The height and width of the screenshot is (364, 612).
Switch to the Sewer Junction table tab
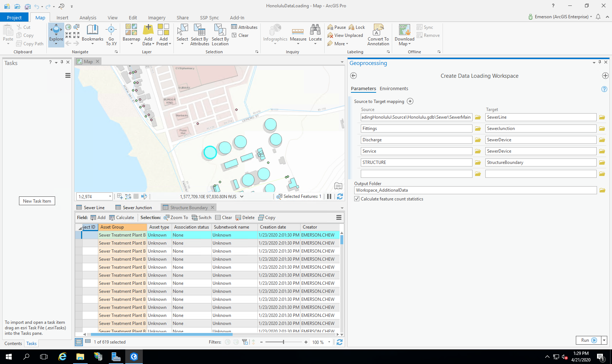(x=134, y=207)
